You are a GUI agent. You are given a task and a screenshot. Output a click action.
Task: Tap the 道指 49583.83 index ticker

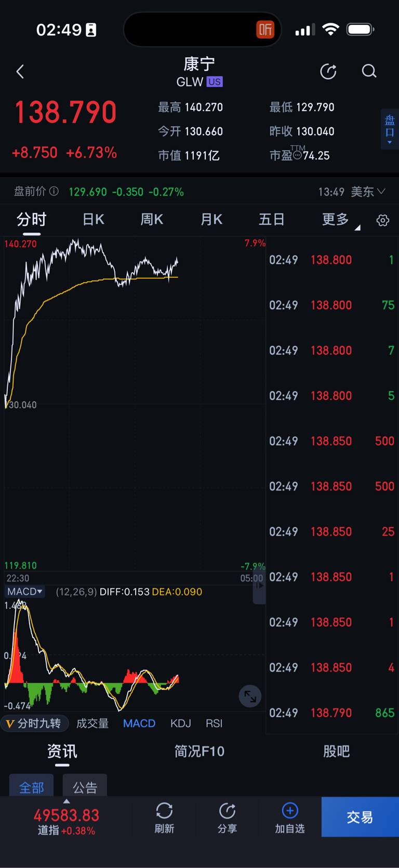coord(66,821)
